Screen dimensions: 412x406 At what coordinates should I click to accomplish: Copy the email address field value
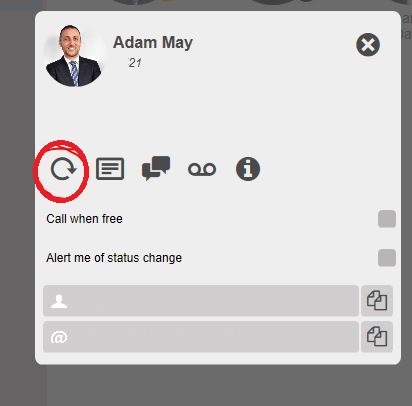click(377, 337)
